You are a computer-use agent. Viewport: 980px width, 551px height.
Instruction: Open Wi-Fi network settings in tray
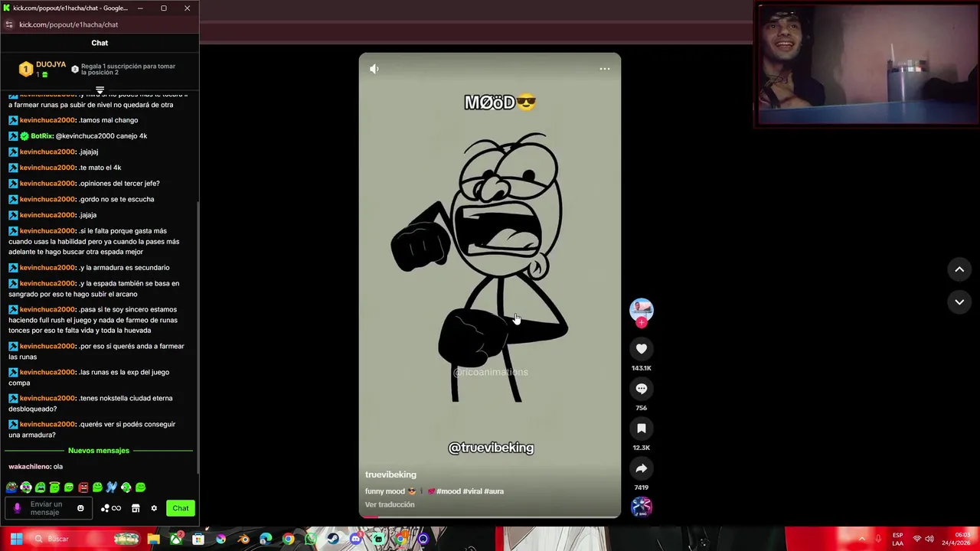[916, 539]
